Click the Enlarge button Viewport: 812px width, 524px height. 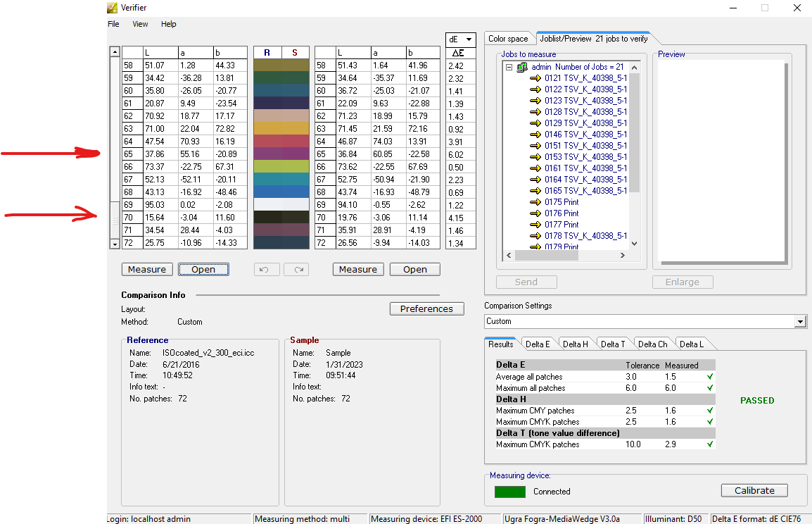pyautogui.click(x=683, y=282)
